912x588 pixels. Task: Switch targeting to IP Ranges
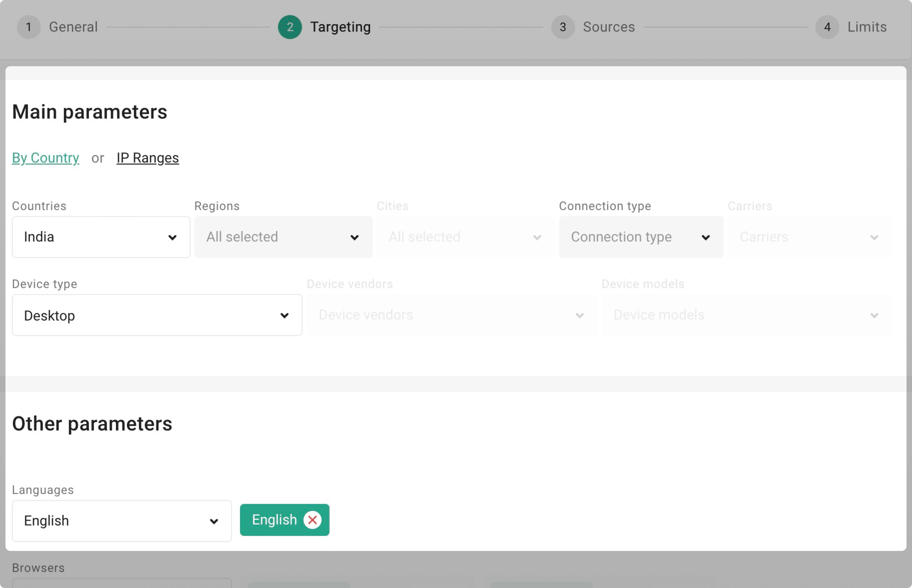click(147, 158)
